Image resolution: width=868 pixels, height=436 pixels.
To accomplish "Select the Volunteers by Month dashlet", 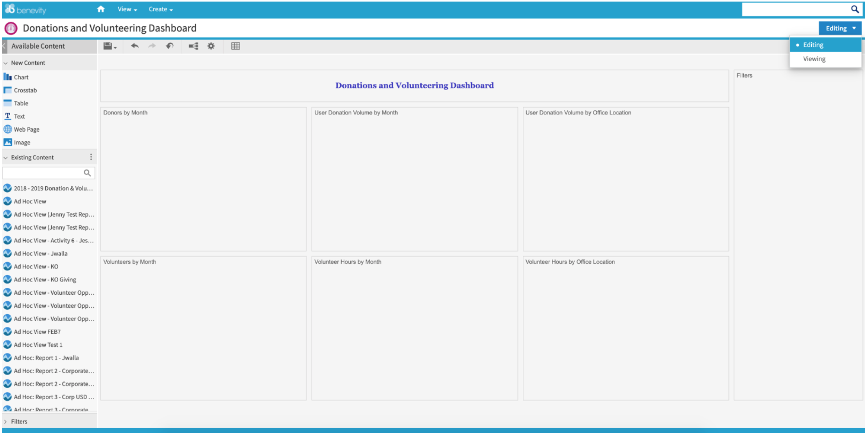I will click(203, 328).
